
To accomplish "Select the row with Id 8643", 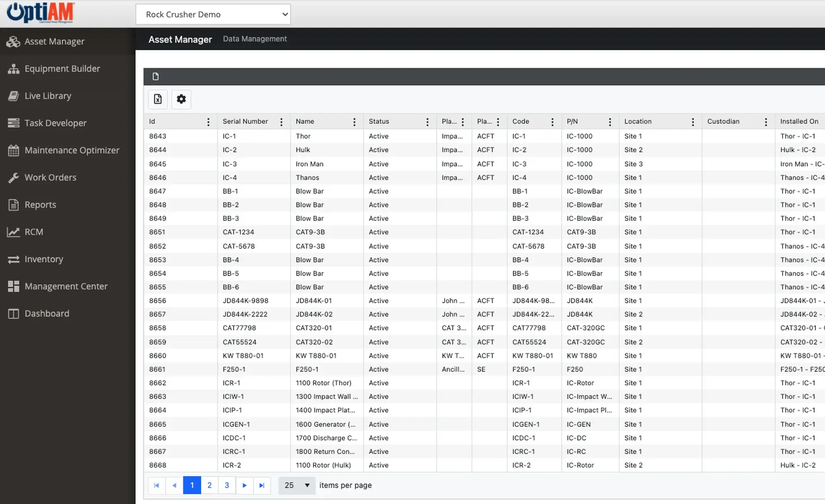I will pos(484,136).
